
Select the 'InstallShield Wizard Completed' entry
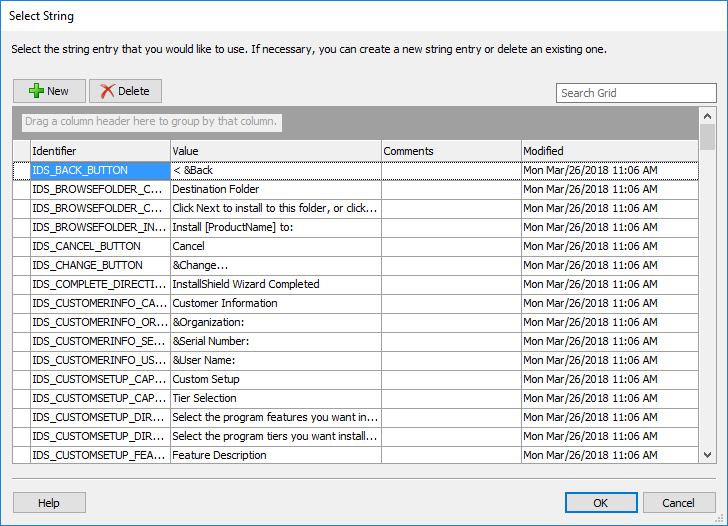point(274,284)
